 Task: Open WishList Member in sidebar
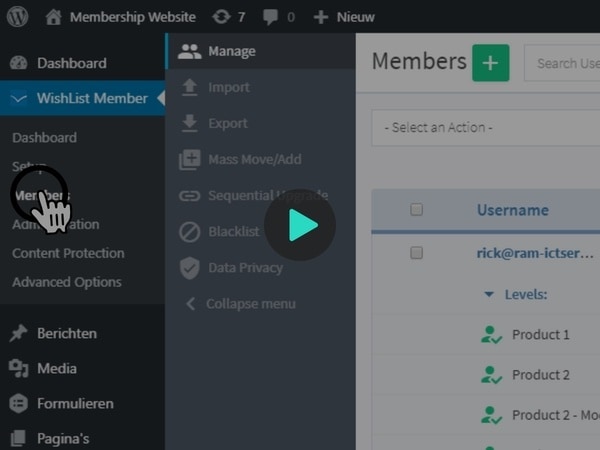[82, 98]
